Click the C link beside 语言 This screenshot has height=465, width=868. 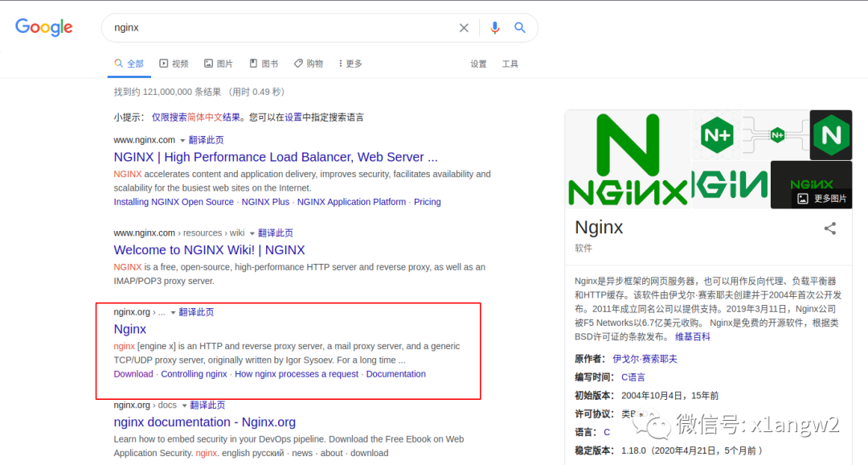[607, 432]
